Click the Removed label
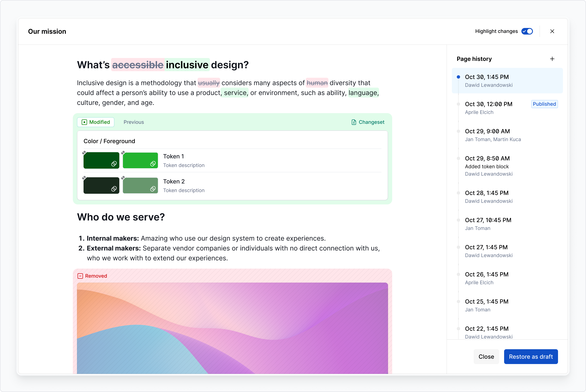Viewport: 586px width, 392px height. pos(96,276)
